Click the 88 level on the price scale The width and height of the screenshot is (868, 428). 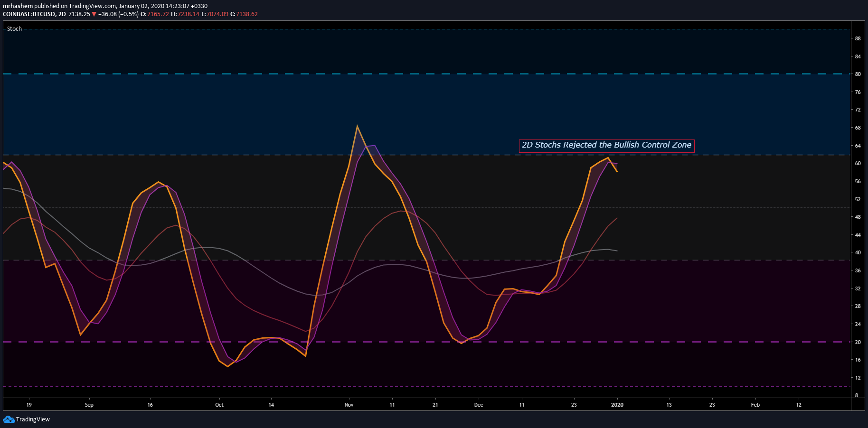tap(858, 38)
